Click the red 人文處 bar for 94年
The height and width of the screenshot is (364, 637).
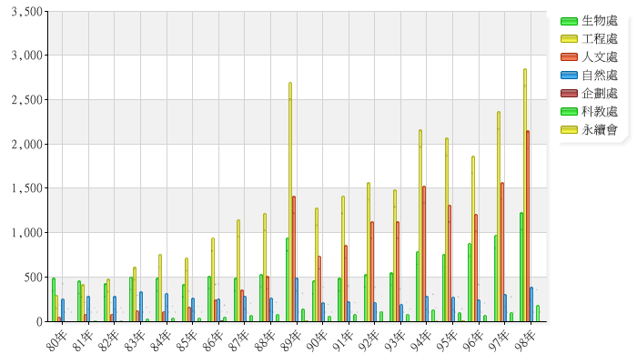(424, 255)
